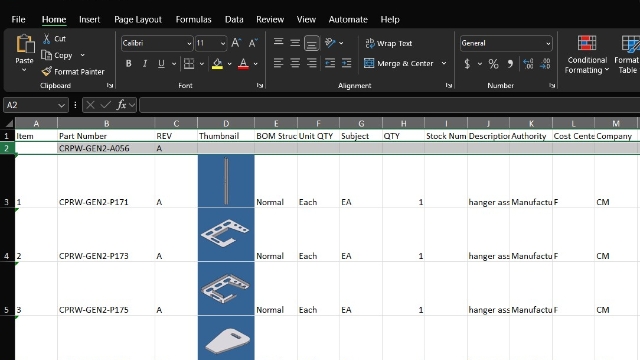The width and height of the screenshot is (640, 360).
Task: Apply yellow fill color
Action: (217, 64)
